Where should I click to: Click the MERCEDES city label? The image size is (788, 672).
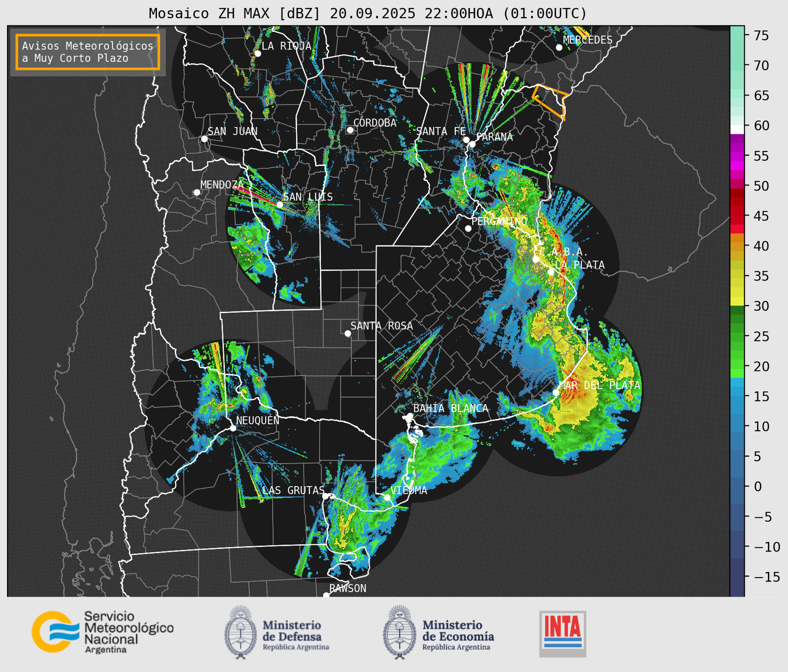point(588,40)
